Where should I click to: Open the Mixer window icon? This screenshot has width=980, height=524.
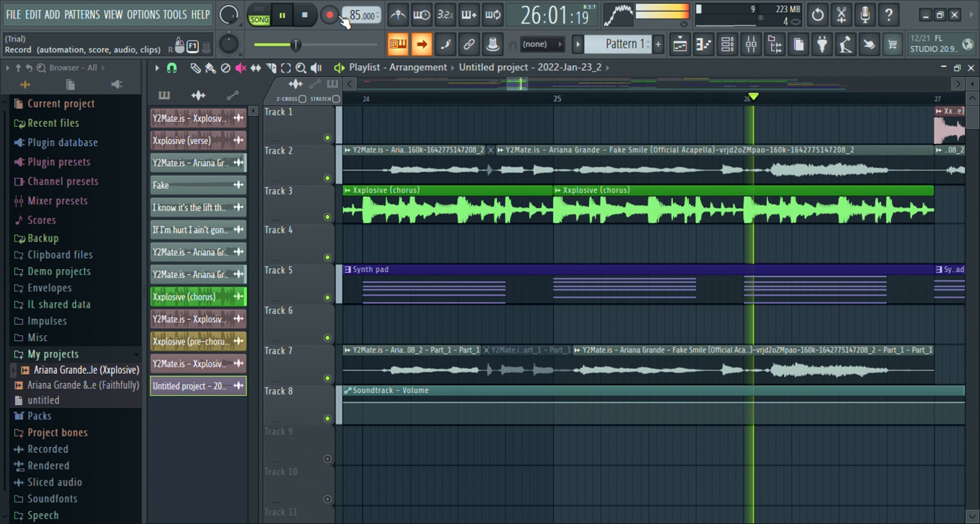[x=751, y=44]
